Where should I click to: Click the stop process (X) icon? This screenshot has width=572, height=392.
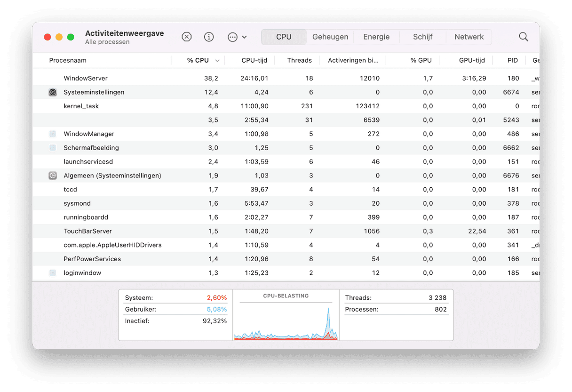187,37
